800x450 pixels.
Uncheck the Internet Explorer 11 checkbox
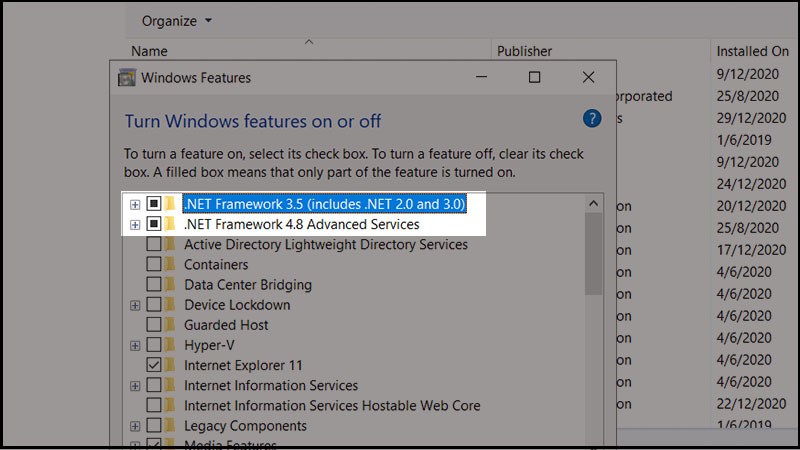pos(154,365)
